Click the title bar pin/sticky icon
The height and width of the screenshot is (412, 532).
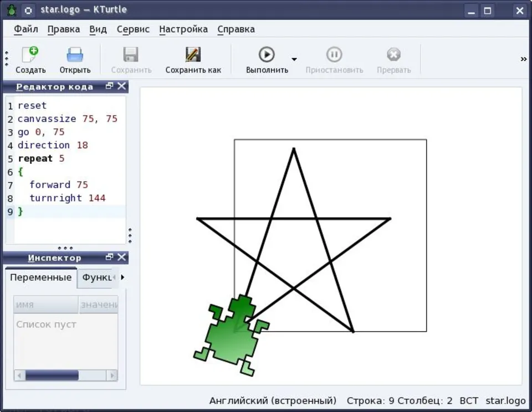[28, 11]
